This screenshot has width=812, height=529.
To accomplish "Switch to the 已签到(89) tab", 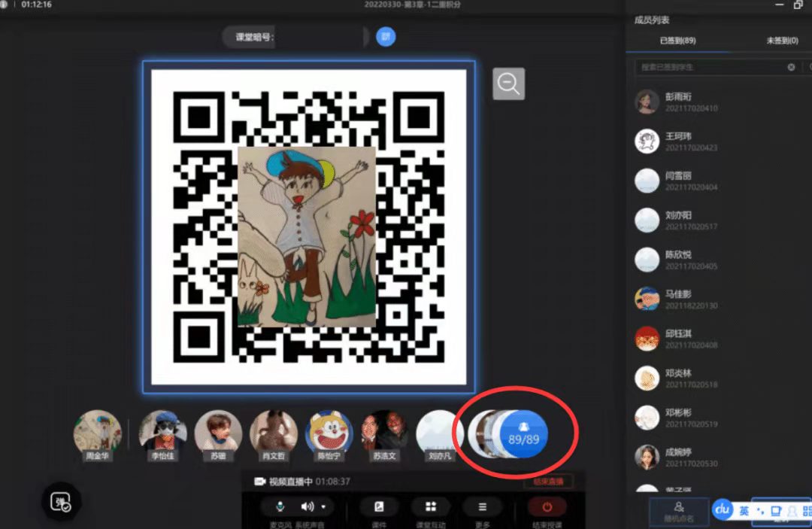I will click(x=677, y=41).
